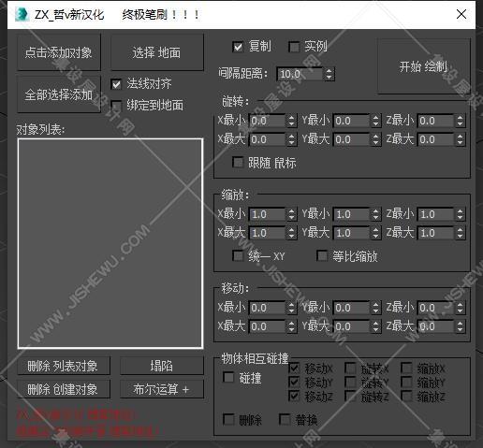Screen dimensions: 483x448
Task: Click the 塌陷 collapse button
Action: (x=162, y=366)
